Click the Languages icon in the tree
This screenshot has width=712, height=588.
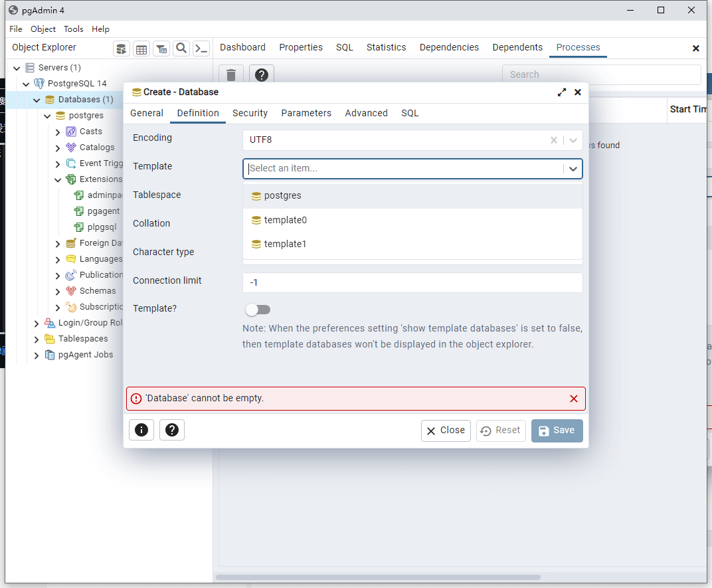(71, 259)
